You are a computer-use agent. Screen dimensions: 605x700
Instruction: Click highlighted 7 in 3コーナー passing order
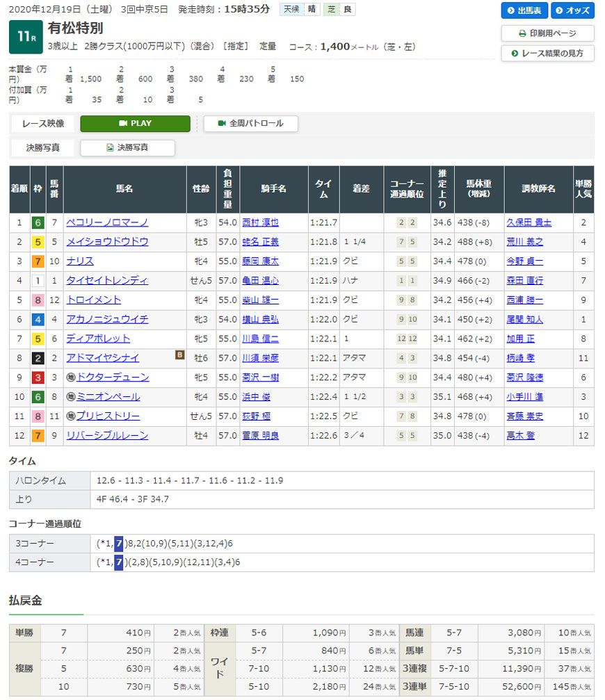pos(118,543)
